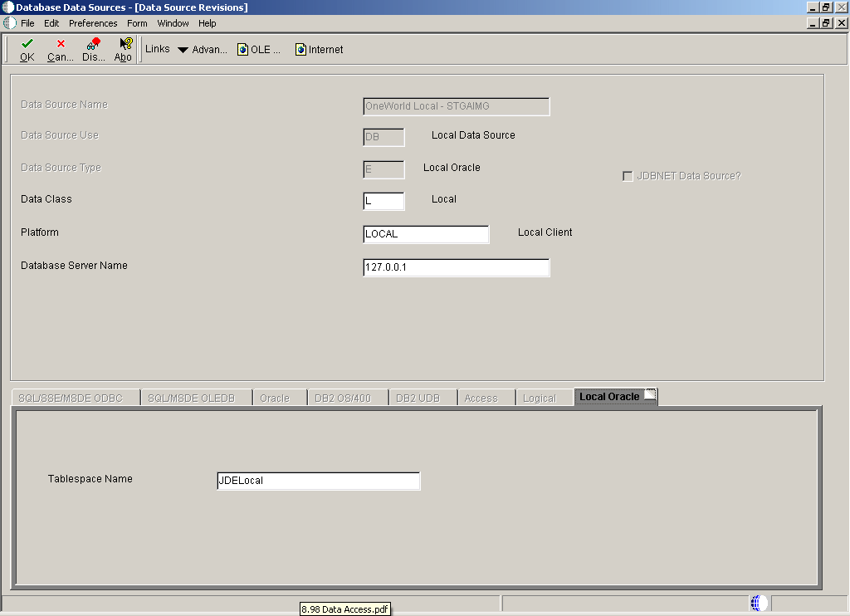Click the Cancel red X button

[60, 49]
